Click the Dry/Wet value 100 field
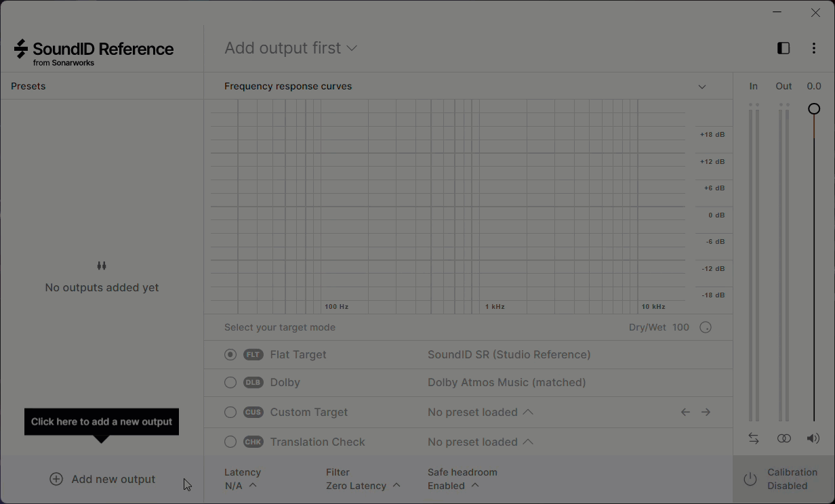835x504 pixels. click(x=680, y=327)
